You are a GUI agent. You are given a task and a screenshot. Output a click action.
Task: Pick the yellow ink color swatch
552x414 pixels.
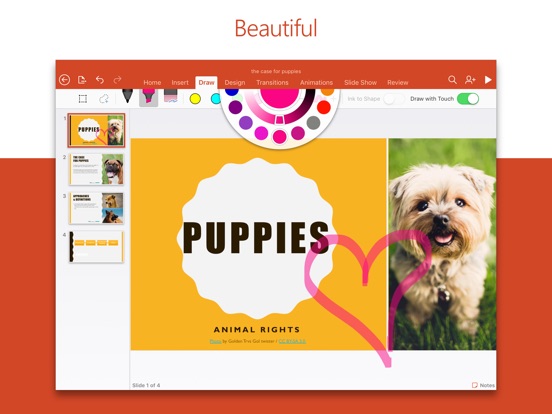pyautogui.click(x=195, y=99)
